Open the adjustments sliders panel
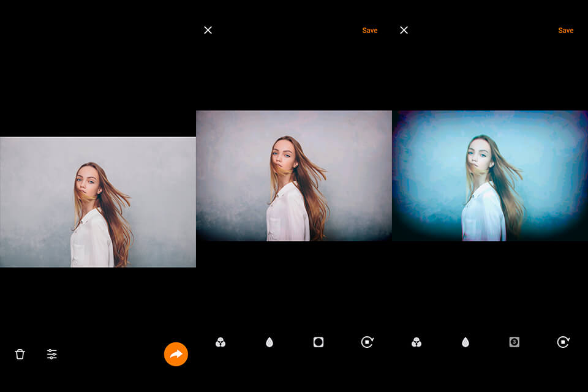 52,354
